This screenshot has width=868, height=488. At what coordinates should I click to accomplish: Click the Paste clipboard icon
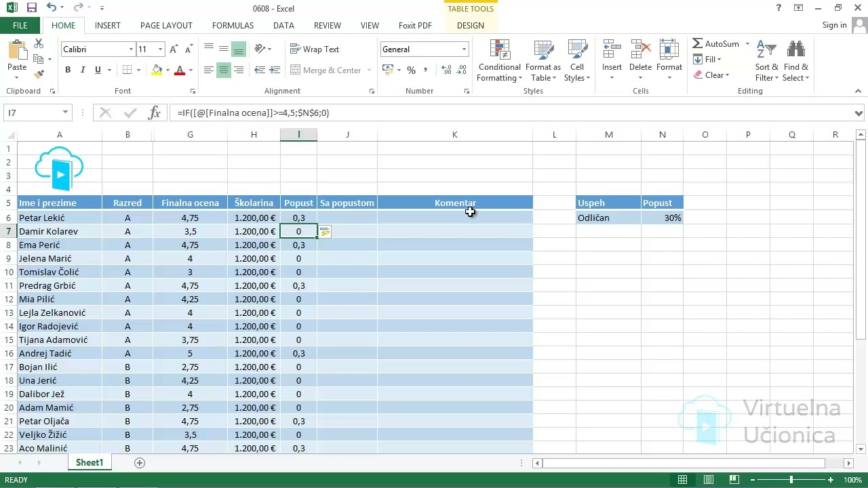tap(17, 52)
